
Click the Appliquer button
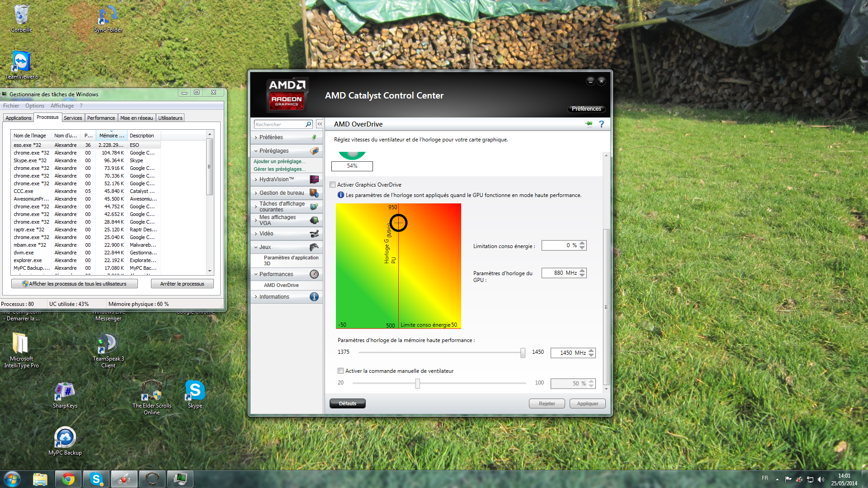[x=587, y=404]
